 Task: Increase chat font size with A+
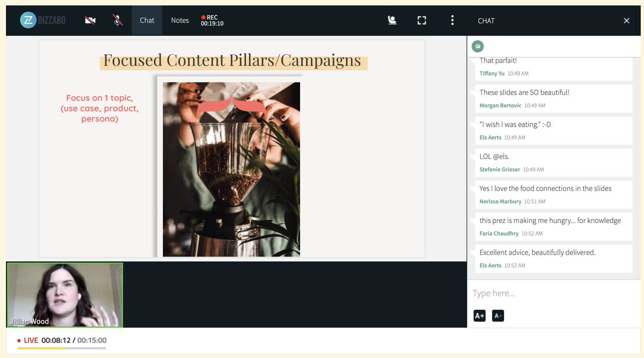(x=479, y=316)
